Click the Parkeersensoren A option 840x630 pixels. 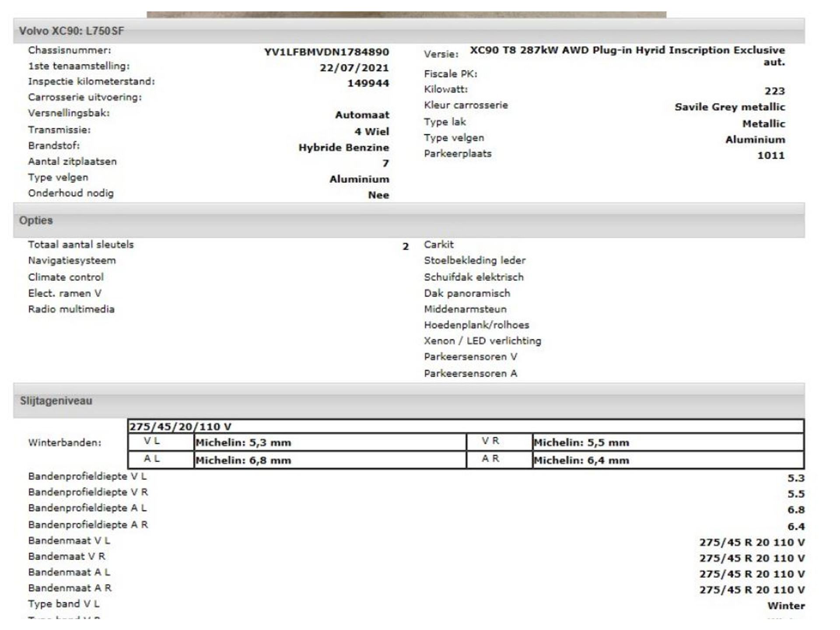coord(470,374)
